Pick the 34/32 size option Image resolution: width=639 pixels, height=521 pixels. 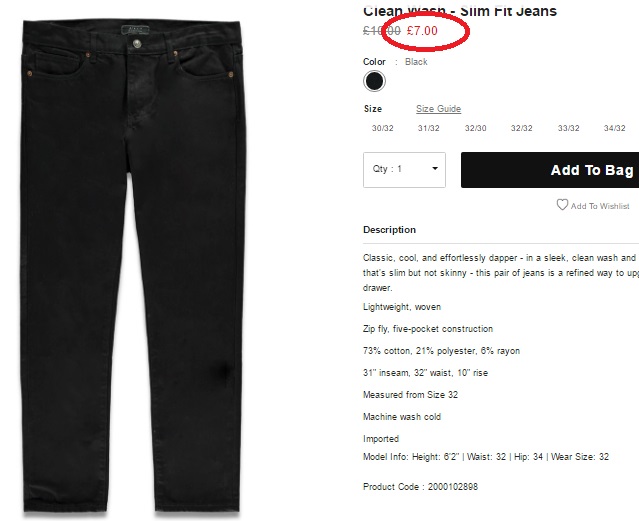(614, 128)
